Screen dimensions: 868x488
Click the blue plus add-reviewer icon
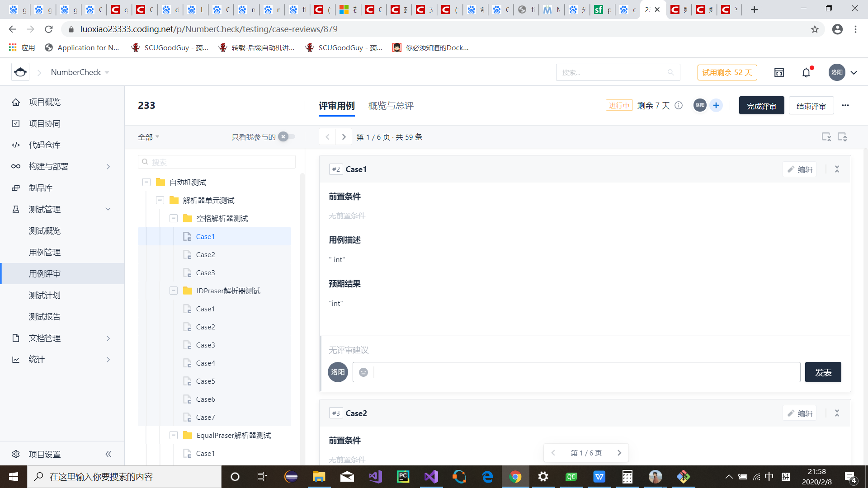click(x=716, y=105)
